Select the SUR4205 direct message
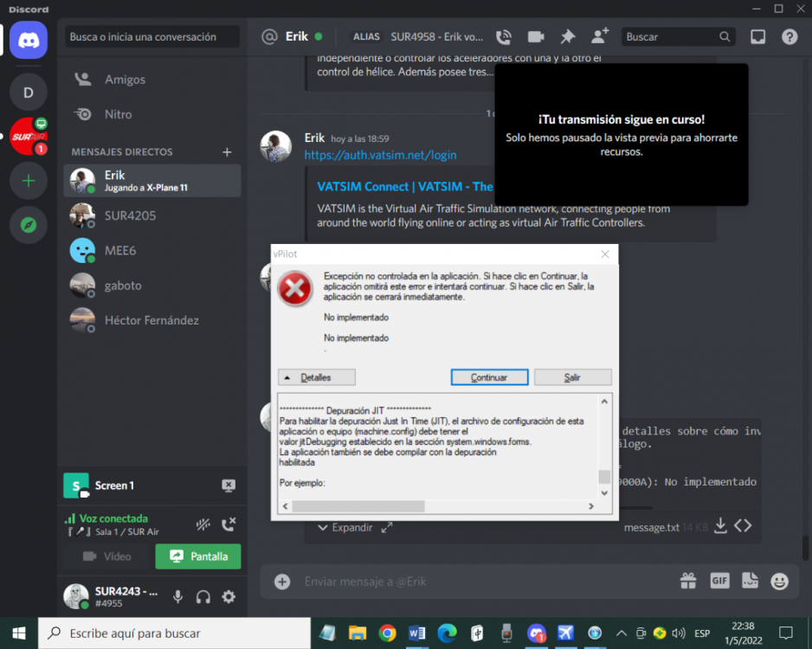This screenshot has width=812, height=649. (130, 215)
